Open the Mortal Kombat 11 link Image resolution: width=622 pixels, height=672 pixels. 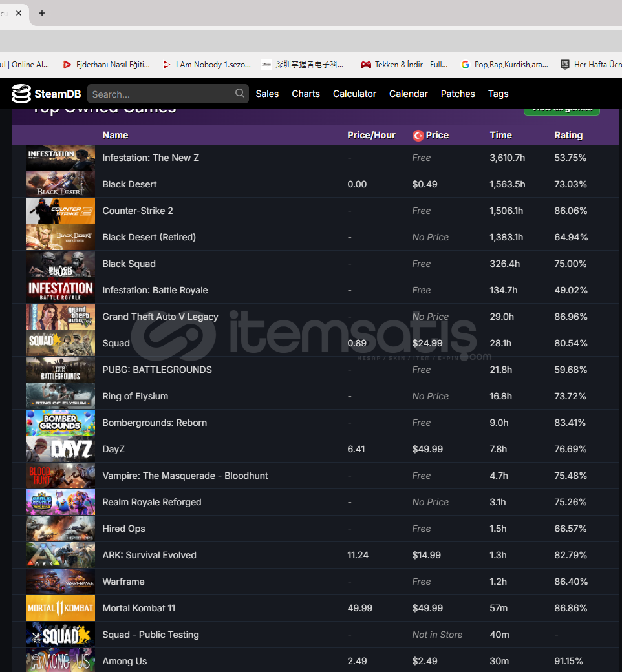138,608
